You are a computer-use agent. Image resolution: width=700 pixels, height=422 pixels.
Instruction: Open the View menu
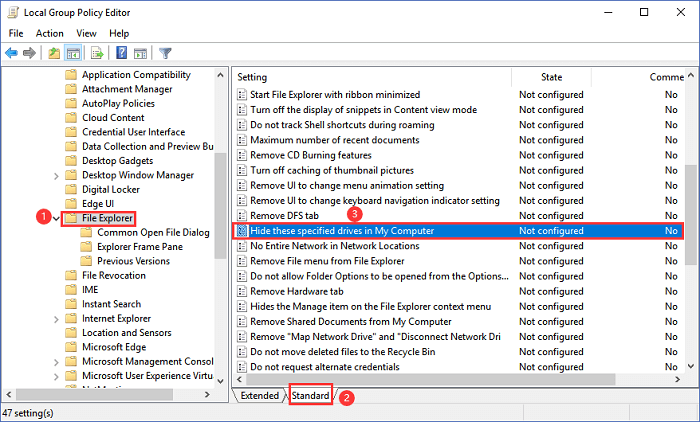[88, 33]
